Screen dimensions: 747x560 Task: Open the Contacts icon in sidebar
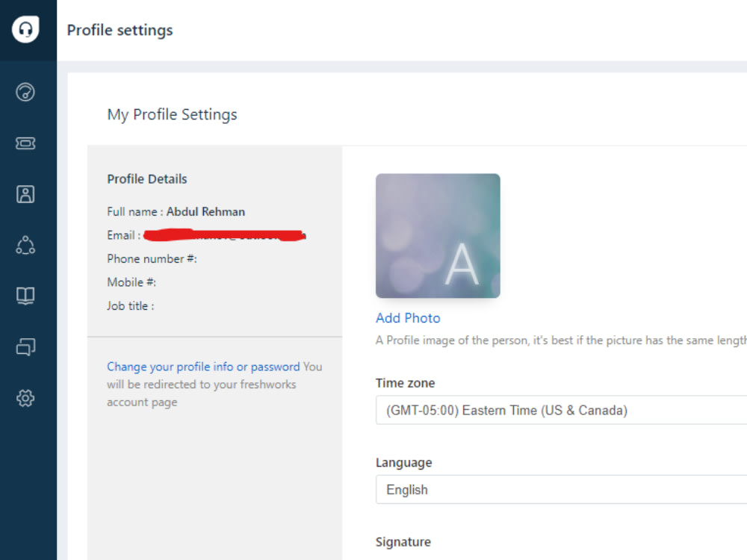point(25,194)
